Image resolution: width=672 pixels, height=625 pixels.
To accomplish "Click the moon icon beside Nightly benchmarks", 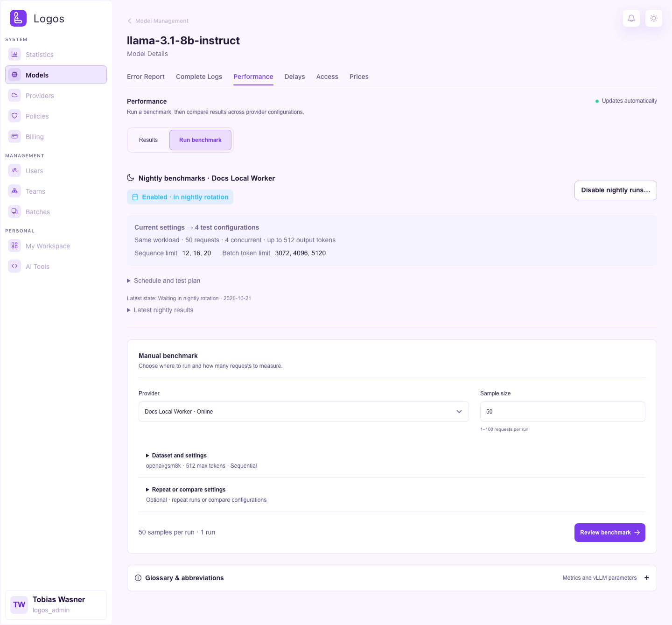I will (131, 178).
